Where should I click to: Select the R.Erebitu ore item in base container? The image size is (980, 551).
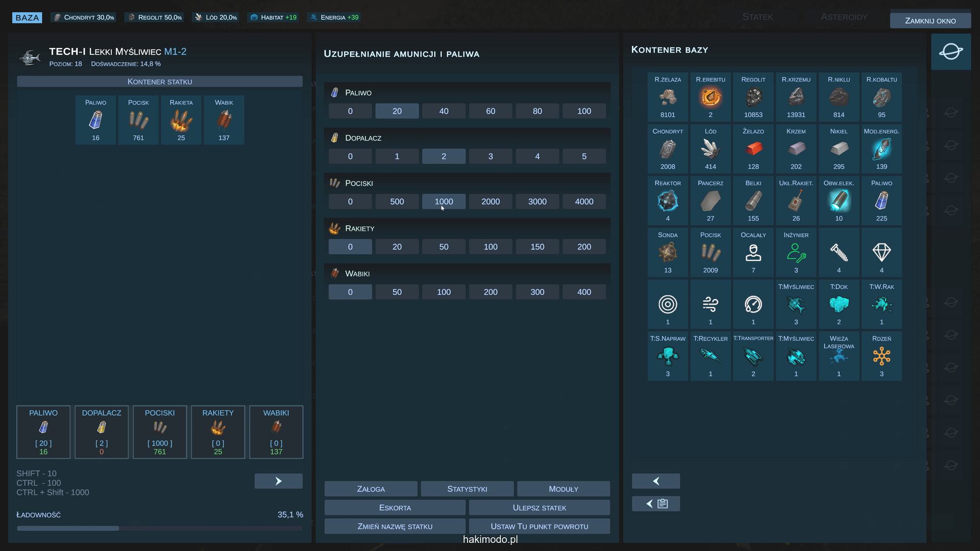coord(710,97)
